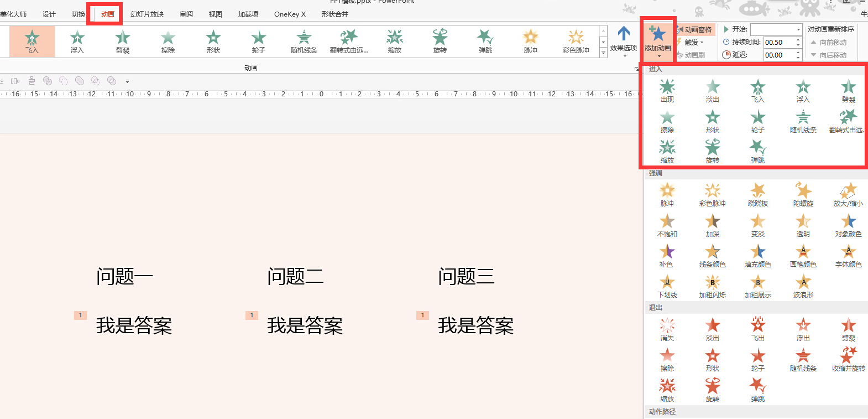Show next row of ribbon animation gallery
This screenshot has height=419, width=868.
[603, 42]
